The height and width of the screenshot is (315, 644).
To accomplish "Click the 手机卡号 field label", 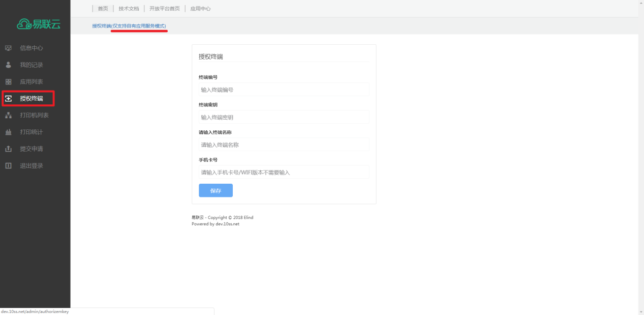I will point(208,160).
